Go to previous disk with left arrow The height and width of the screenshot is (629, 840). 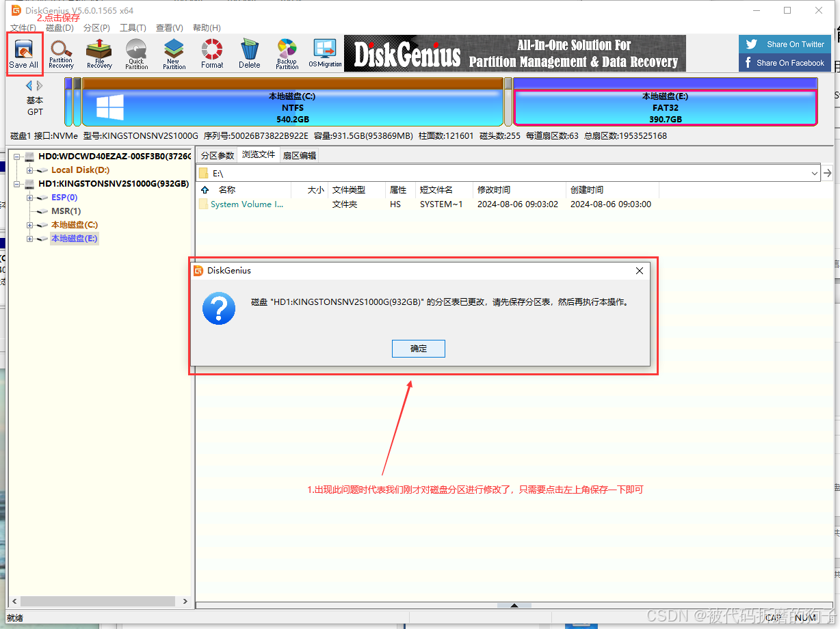point(29,85)
